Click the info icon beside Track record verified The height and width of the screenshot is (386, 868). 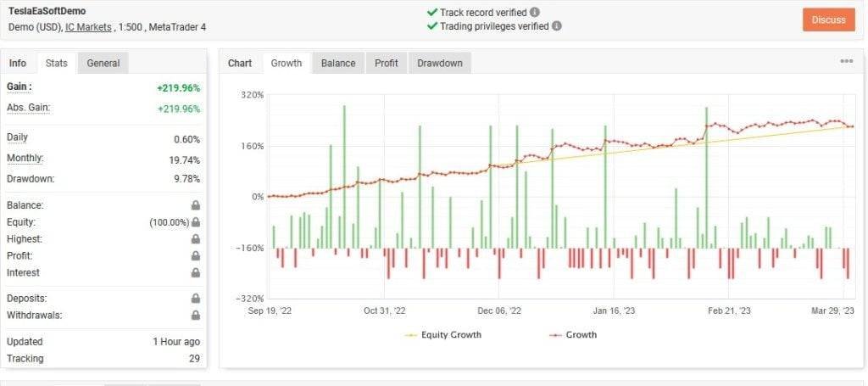point(535,13)
